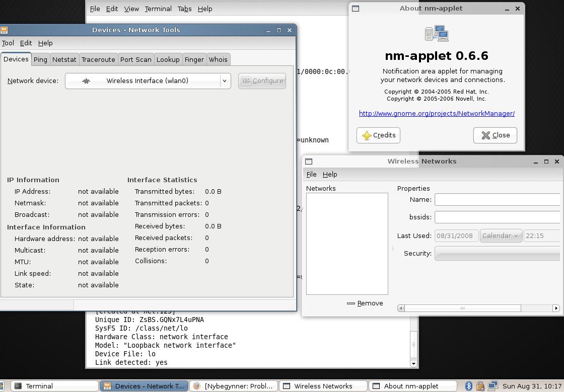Image resolution: width=564 pixels, height=392 pixels.
Task: Open the NetworkManager project link
Action: 437,114
